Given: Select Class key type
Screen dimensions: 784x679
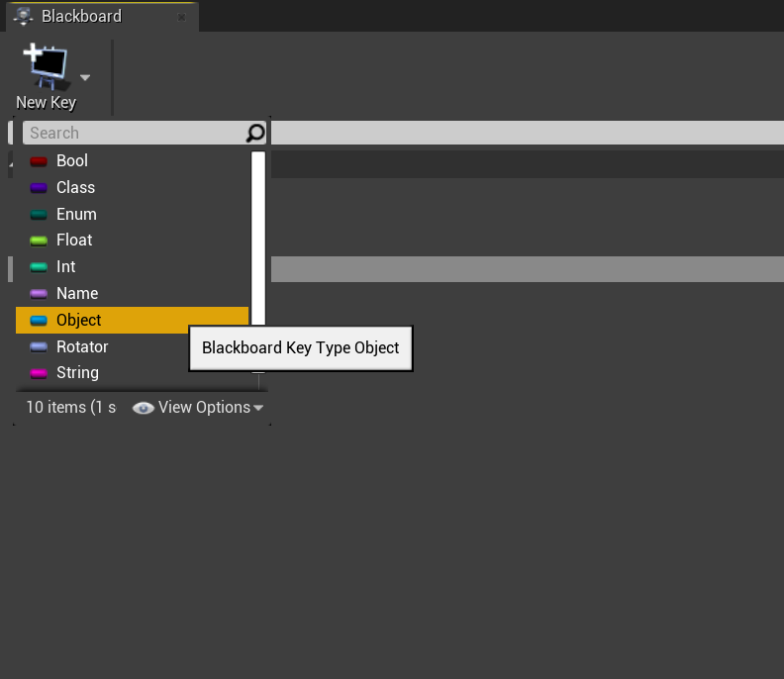Looking at the screenshot, I should pyautogui.click(x=132, y=187).
